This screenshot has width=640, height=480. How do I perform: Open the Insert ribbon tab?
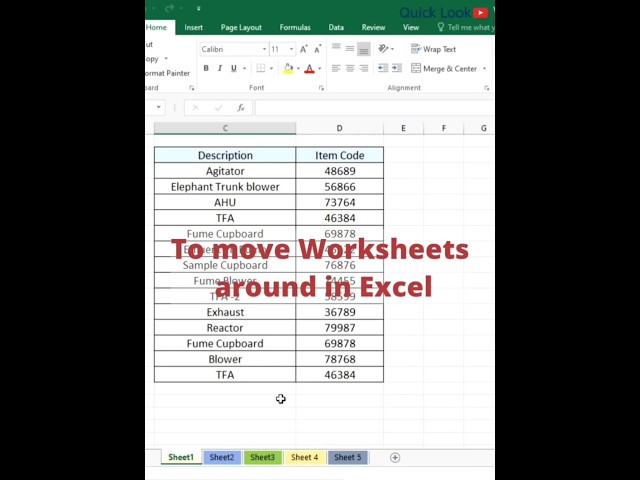(x=193, y=27)
